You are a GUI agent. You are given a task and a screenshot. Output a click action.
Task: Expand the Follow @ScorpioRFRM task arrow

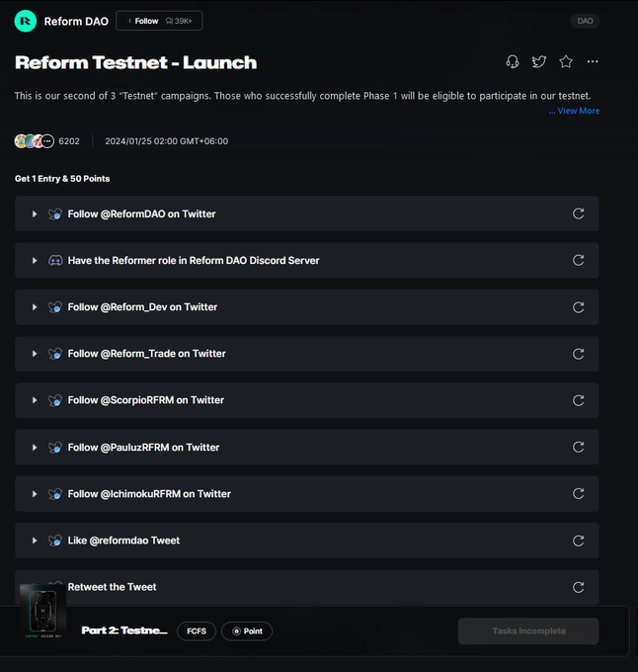click(35, 400)
